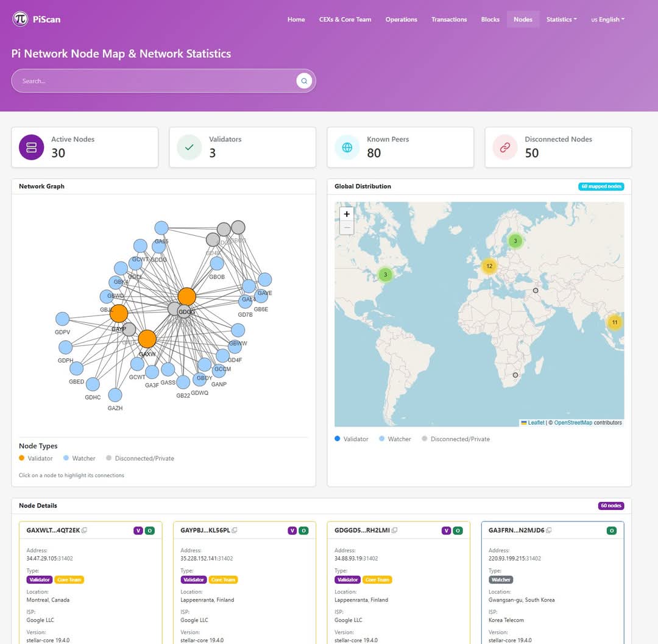
Task: Select the GBED watcher node in graph
Action: pos(76,369)
